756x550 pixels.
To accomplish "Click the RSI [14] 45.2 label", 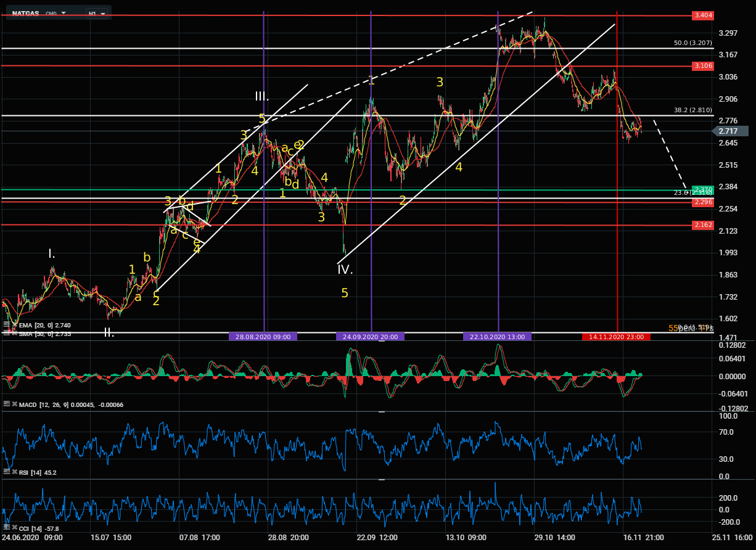I will [38, 473].
